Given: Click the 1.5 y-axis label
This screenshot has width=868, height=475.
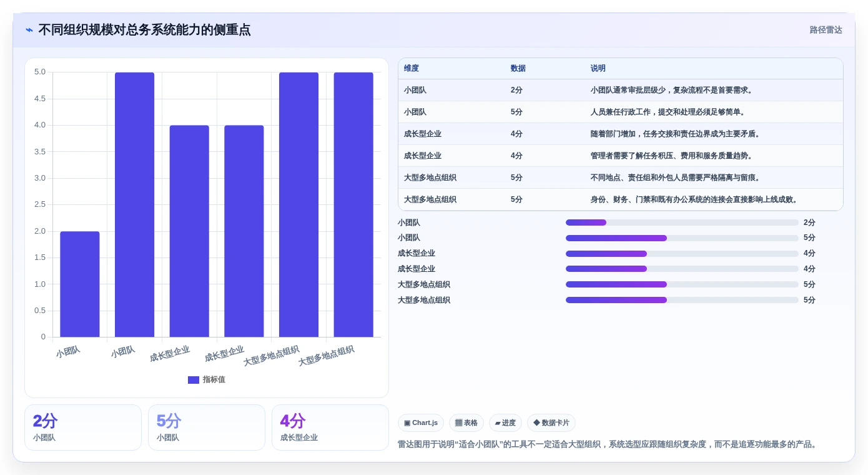Looking at the screenshot, I should 40,257.
